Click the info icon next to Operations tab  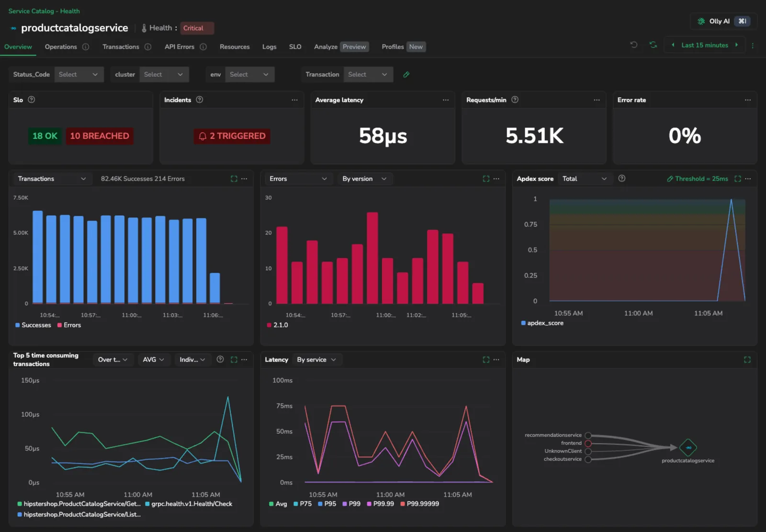[x=86, y=47]
